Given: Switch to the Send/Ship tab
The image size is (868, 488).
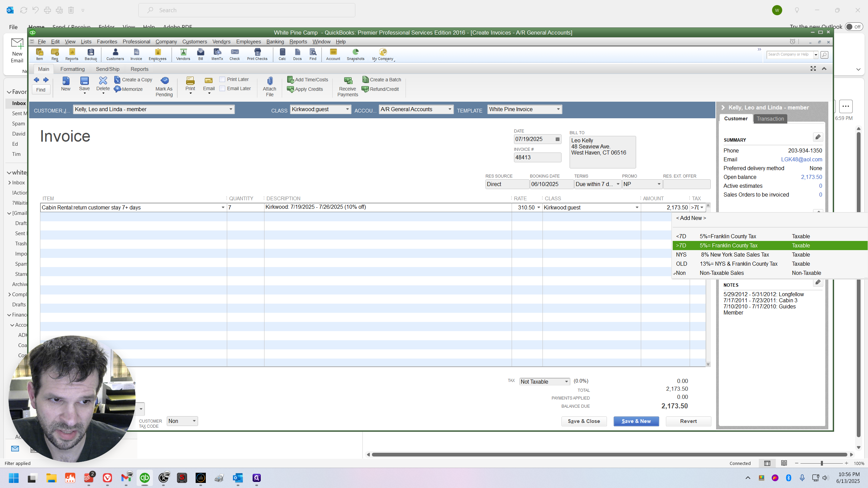Looking at the screenshot, I should point(108,69).
